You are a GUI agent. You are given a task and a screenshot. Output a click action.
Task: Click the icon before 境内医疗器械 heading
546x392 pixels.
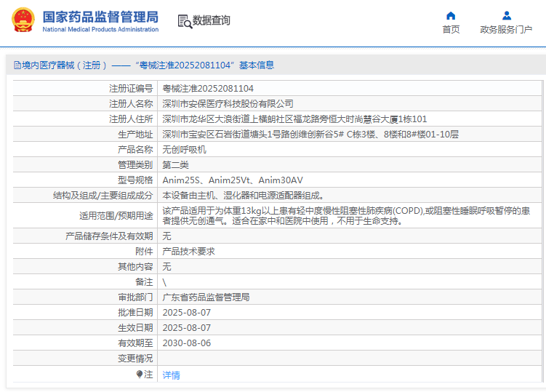click(x=16, y=65)
